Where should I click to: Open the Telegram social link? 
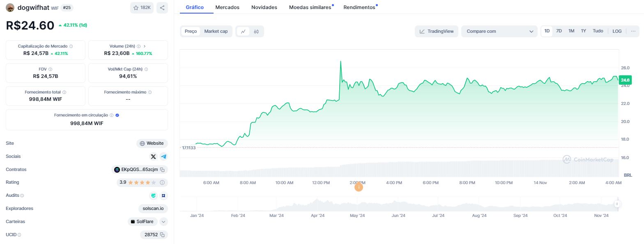pyautogui.click(x=163, y=157)
